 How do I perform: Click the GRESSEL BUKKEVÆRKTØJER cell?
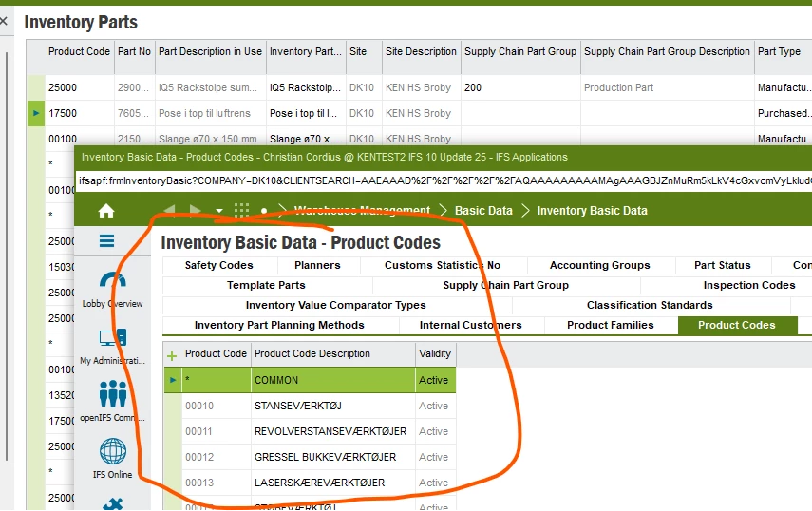click(x=333, y=457)
